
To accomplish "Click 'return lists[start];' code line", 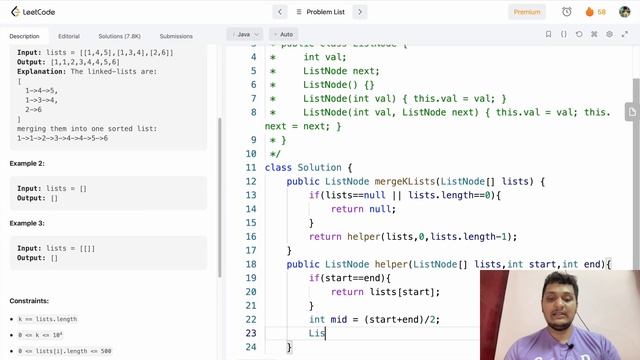I will point(385,292).
